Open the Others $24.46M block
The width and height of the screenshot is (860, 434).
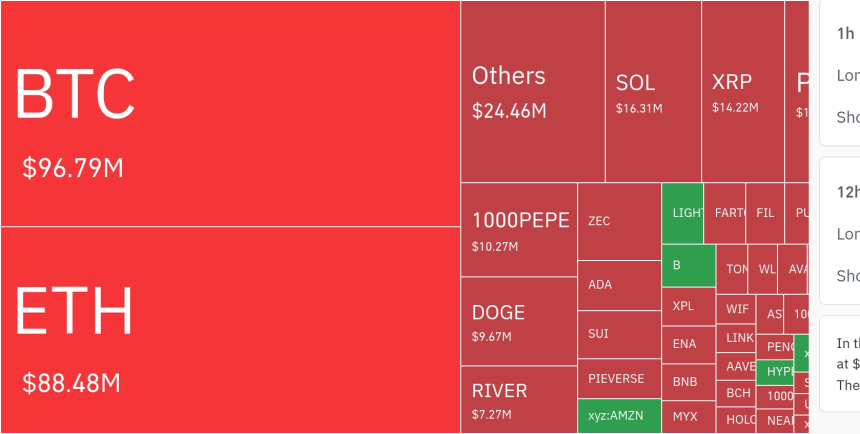(532, 91)
